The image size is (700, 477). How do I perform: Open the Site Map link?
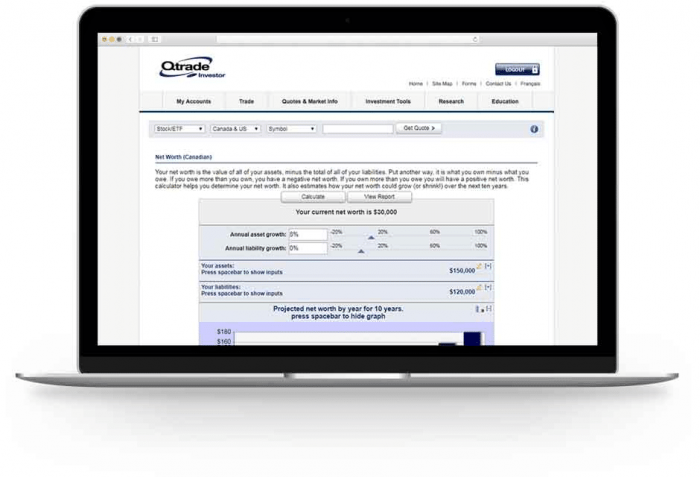[442, 84]
